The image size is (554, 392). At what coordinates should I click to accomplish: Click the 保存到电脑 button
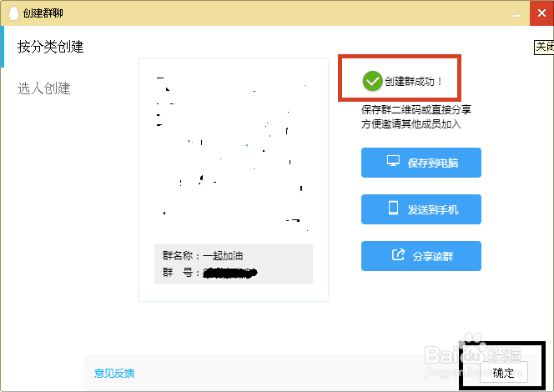pyautogui.click(x=421, y=163)
